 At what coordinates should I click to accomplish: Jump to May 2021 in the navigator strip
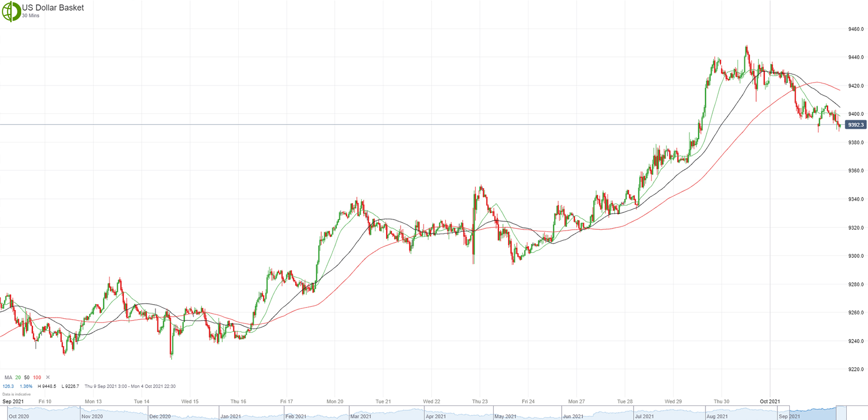505,416
